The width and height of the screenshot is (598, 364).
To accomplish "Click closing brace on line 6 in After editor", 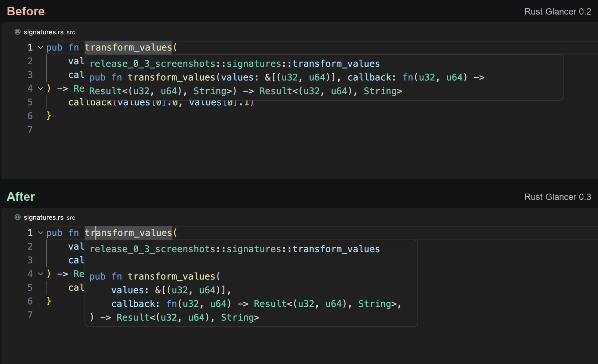I will [x=49, y=301].
